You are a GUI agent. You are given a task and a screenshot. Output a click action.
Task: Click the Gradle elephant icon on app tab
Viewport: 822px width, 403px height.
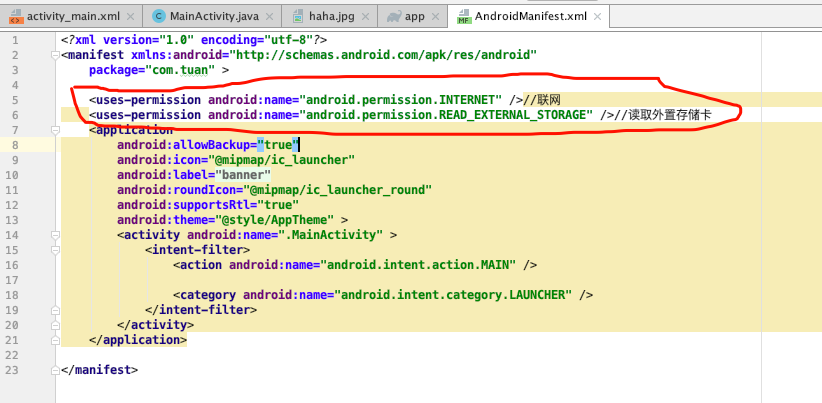point(394,16)
